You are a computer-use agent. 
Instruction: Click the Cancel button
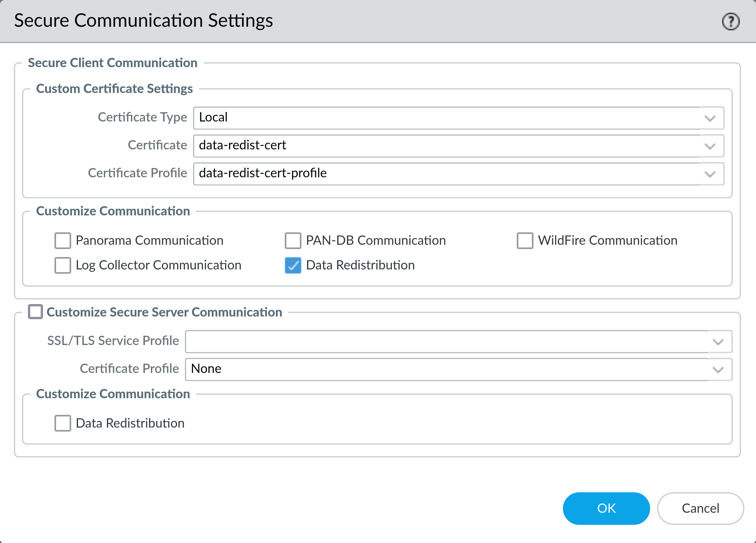(x=700, y=508)
